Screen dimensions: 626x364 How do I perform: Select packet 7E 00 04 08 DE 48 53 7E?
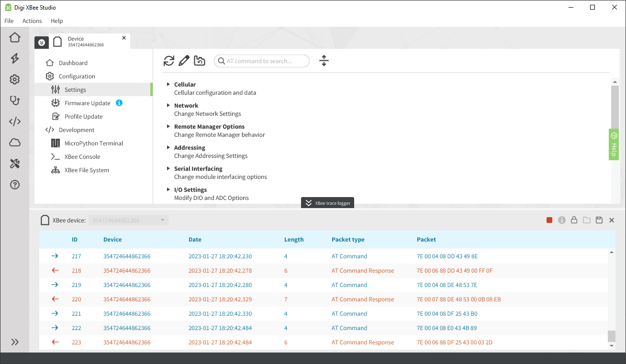[x=447, y=285]
